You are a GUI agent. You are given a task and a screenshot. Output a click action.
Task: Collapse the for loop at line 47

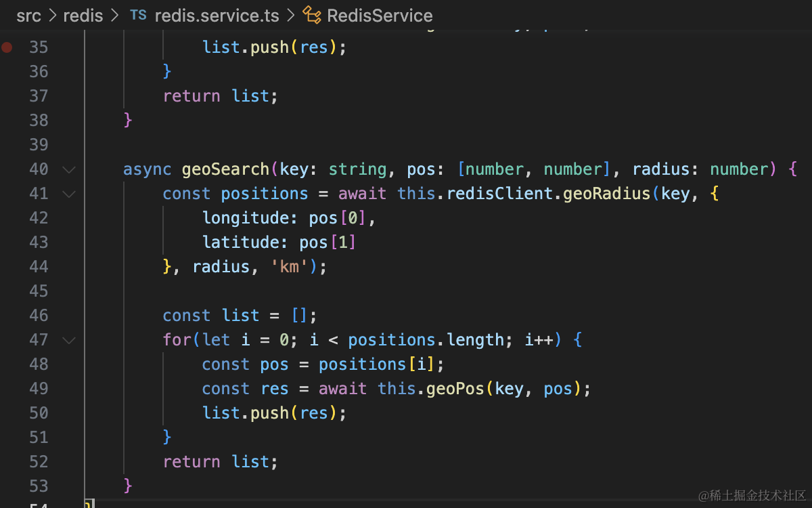pyautogui.click(x=69, y=340)
